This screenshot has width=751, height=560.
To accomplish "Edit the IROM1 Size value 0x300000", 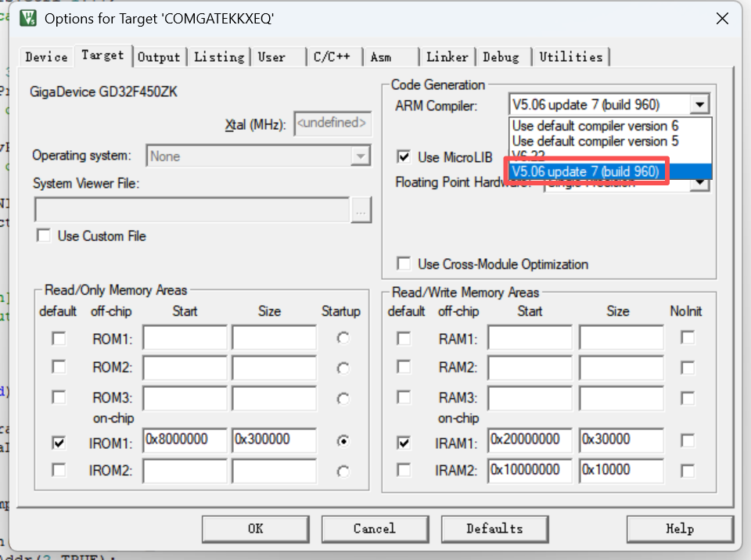I will pyautogui.click(x=274, y=440).
